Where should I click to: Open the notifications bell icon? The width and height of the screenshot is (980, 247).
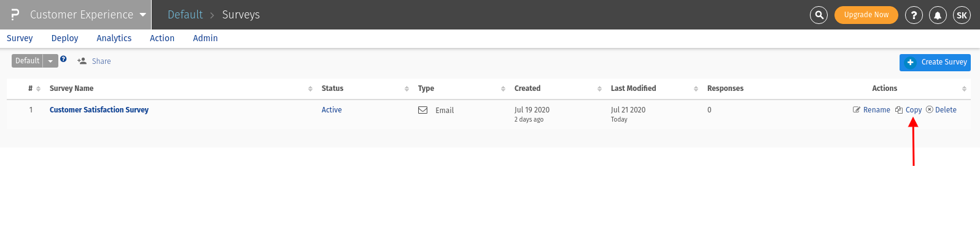pyautogui.click(x=938, y=15)
